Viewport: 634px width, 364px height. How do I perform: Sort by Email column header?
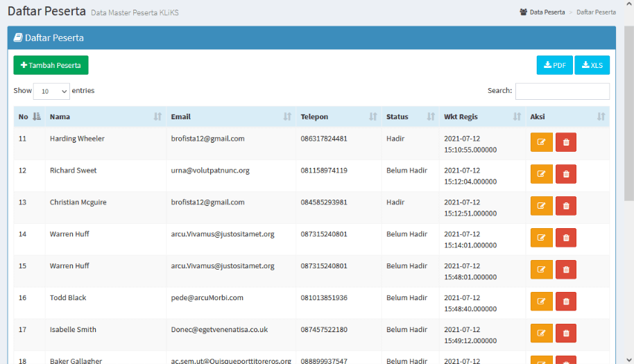[230, 116]
